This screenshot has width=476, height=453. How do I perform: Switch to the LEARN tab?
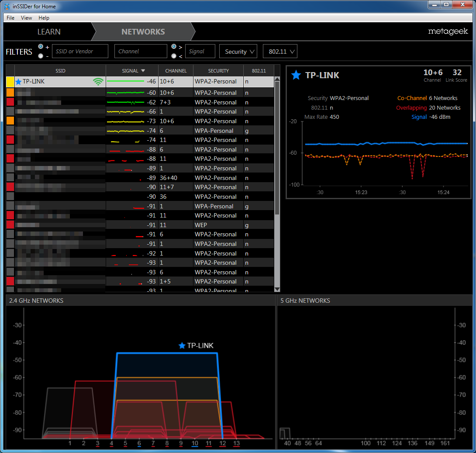[x=49, y=31]
